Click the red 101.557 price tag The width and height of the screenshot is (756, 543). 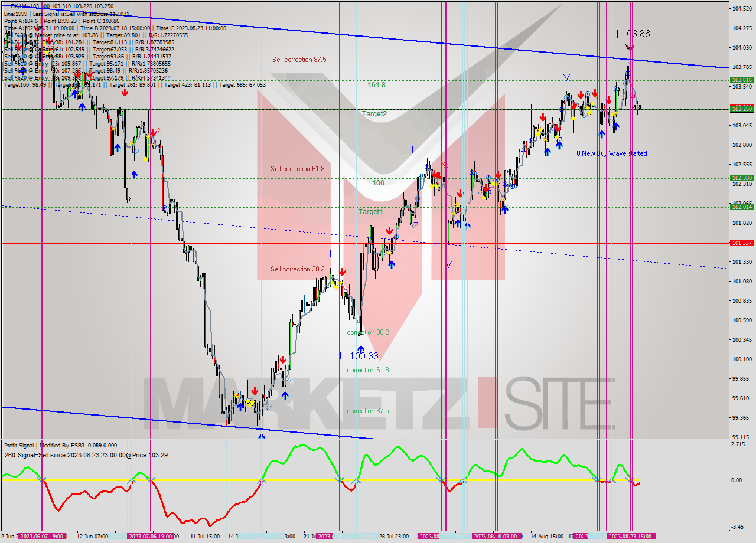coord(742,243)
